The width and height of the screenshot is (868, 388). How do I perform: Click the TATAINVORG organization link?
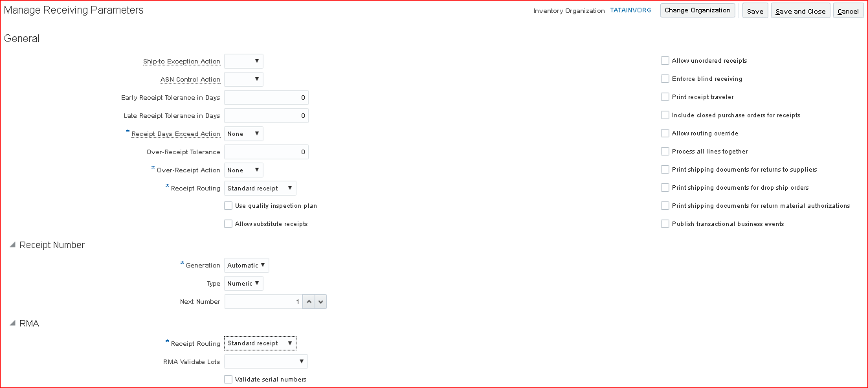click(x=630, y=10)
